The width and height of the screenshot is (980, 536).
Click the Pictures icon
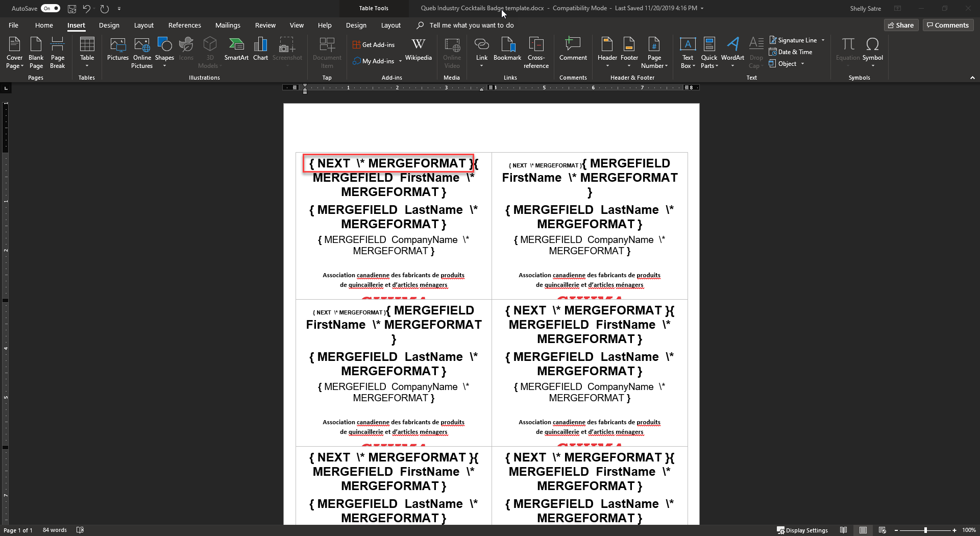coord(117,49)
